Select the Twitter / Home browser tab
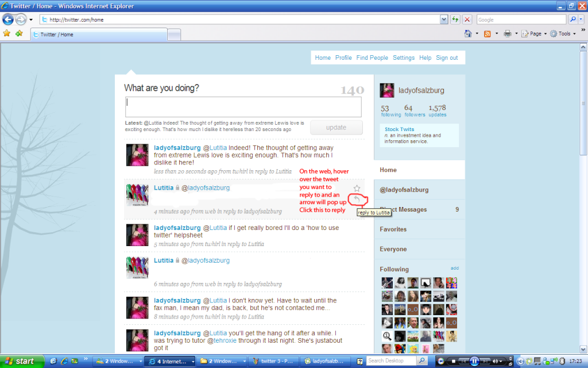This screenshot has height=368, width=588. coord(99,34)
